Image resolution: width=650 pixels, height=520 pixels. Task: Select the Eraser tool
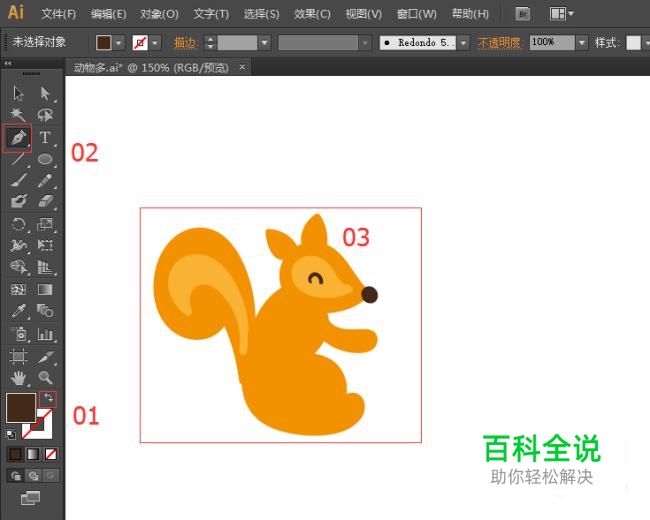pyautogui.click(x=45, y=202)
